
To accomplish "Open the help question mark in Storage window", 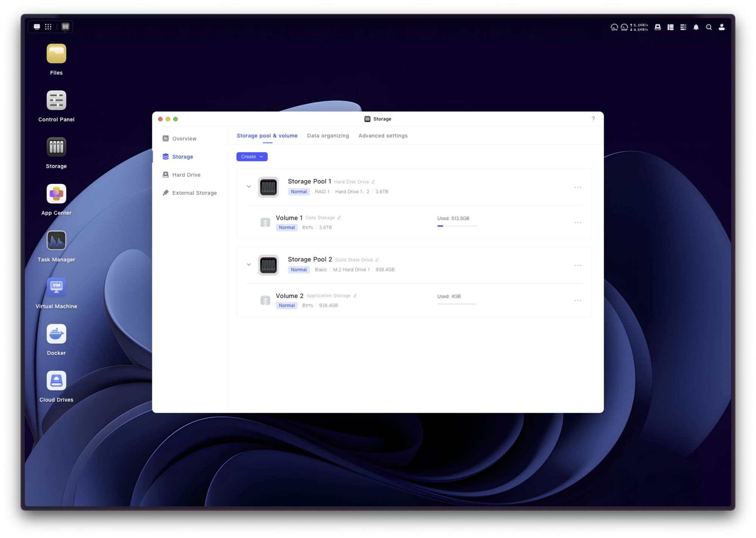I will pyautogui.click(x=593, y=119).
